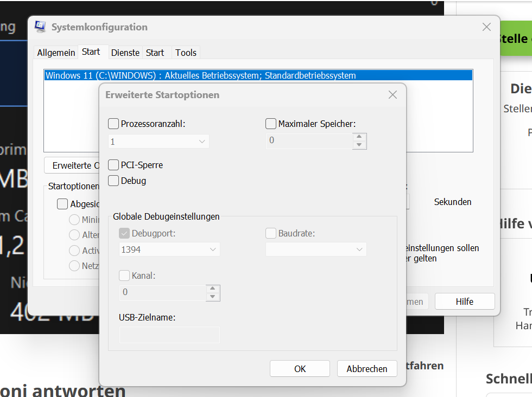The image size is (532, 397).
Task: Switch to the Allgemein tab
Action: (x=56, y=53)
